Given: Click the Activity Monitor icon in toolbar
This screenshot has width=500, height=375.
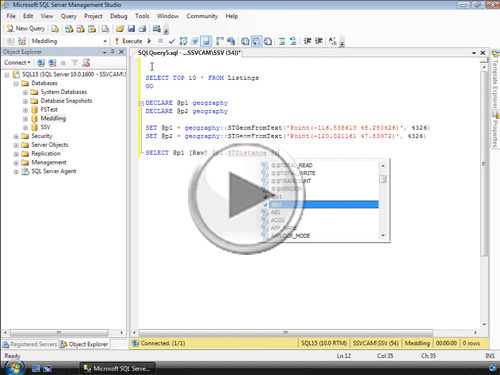Looking at the screenshot, I should click(156, 29).
